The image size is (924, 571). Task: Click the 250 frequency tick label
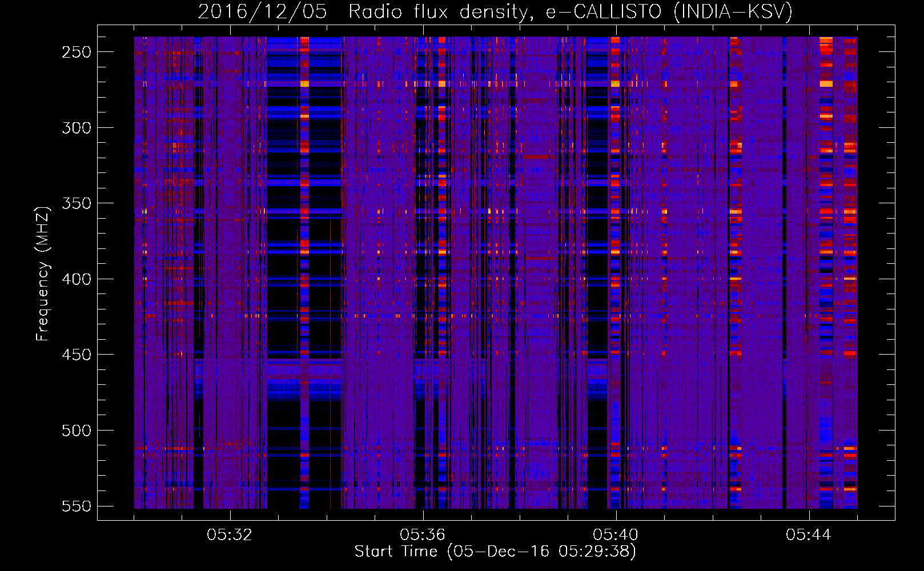77,52
